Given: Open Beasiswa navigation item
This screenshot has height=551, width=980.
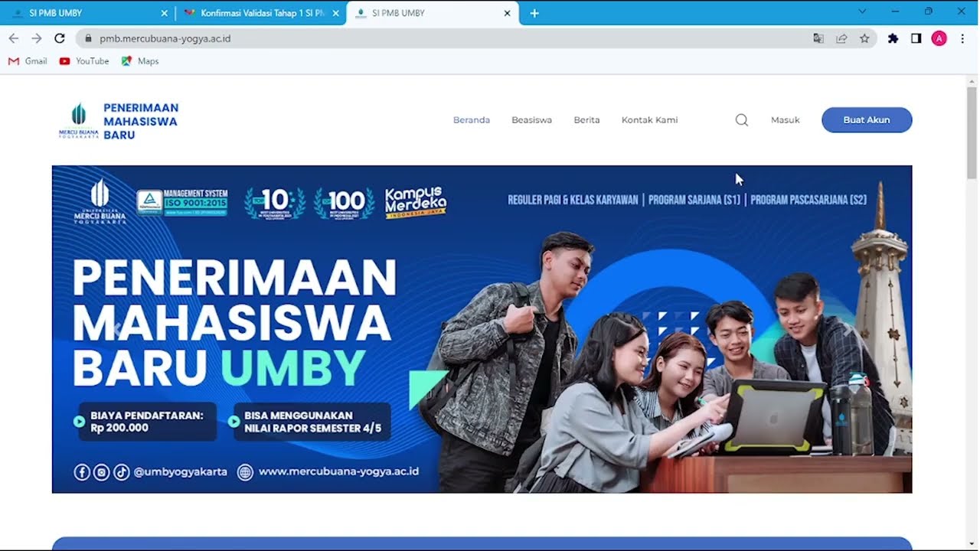Looking at the screenshot, I should pyautogui.click(x=531, y=120).
